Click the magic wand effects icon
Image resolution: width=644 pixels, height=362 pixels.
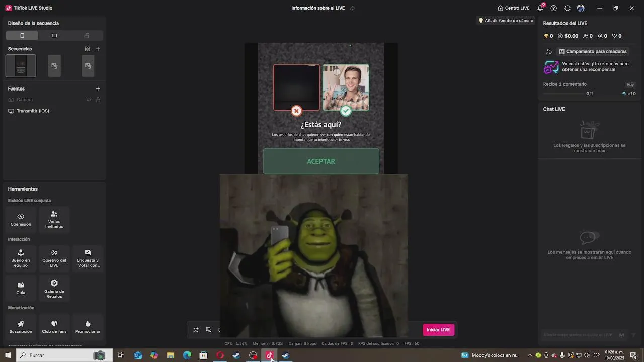click(196, 330)
